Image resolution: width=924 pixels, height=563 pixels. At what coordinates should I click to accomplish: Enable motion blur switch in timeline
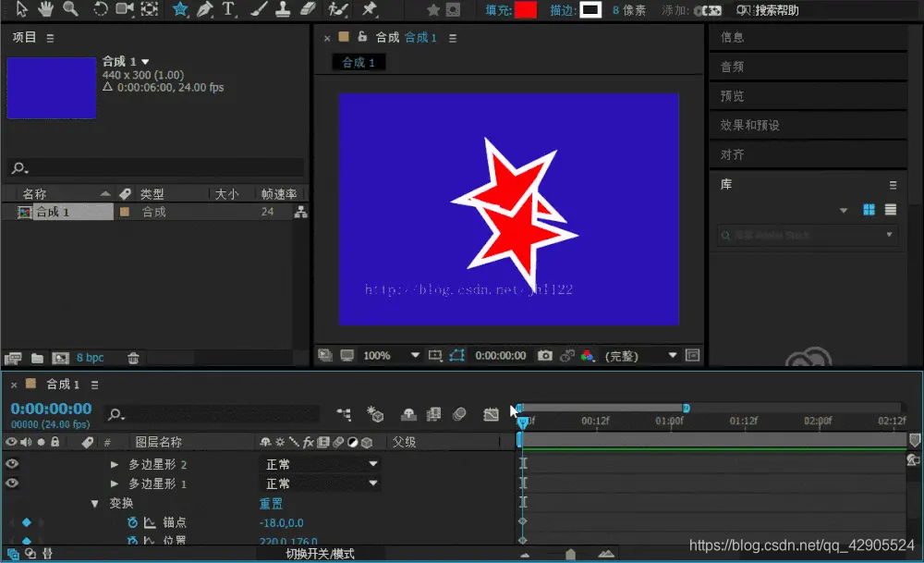click(459, 414)
